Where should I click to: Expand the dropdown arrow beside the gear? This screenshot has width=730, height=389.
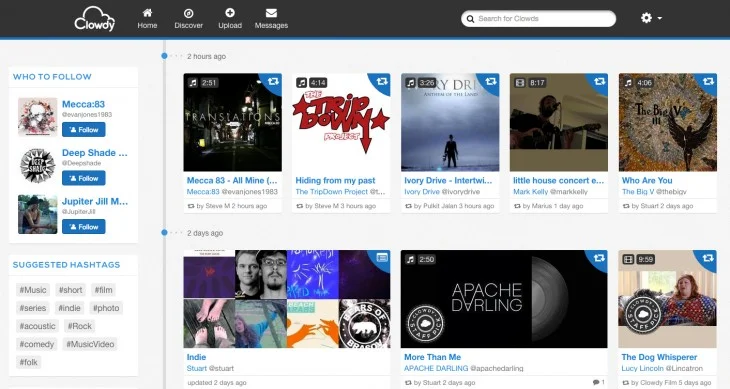coord(660,19)
